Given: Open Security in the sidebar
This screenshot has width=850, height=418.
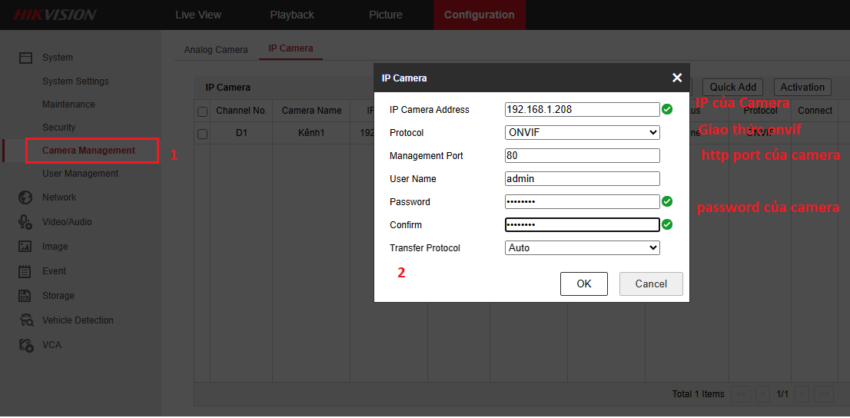Looking at the screenshot, I should click(x=59, y=127).
